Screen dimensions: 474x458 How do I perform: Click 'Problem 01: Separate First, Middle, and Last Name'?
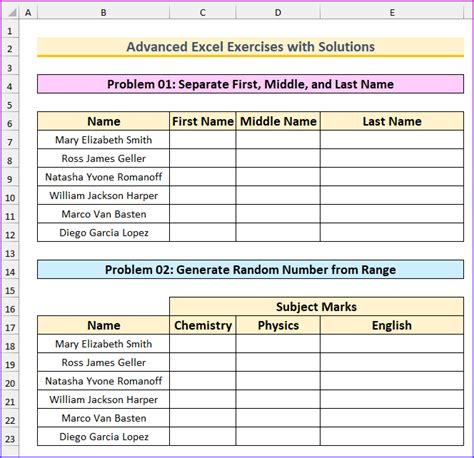[250, 84]
